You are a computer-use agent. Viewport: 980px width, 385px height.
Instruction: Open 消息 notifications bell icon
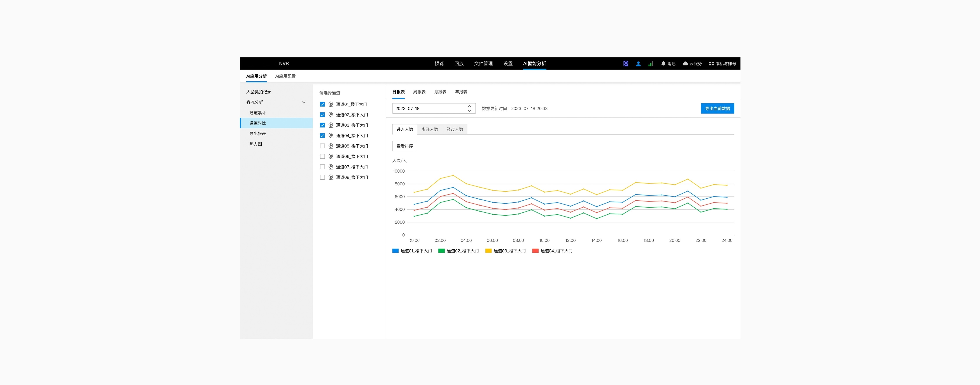pos(663,63)
